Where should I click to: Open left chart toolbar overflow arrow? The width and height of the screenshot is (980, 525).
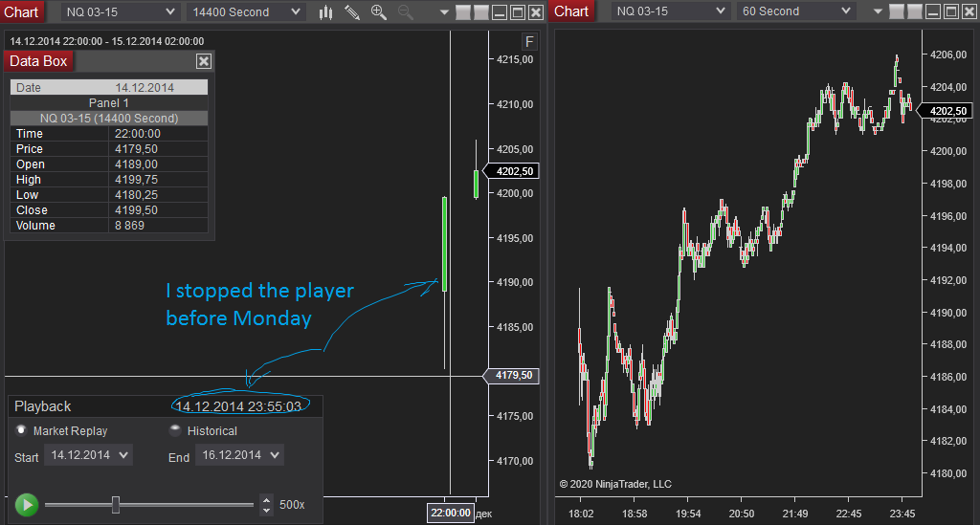444,11
